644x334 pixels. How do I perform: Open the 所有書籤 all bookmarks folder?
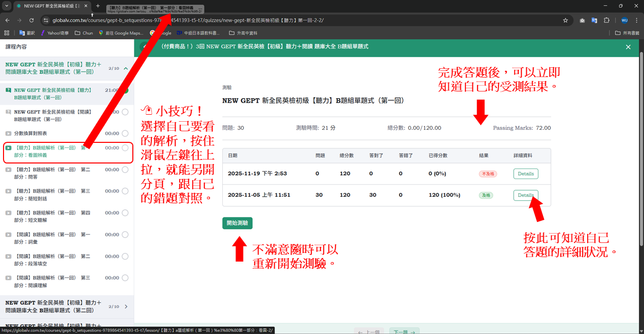point(627,33)
